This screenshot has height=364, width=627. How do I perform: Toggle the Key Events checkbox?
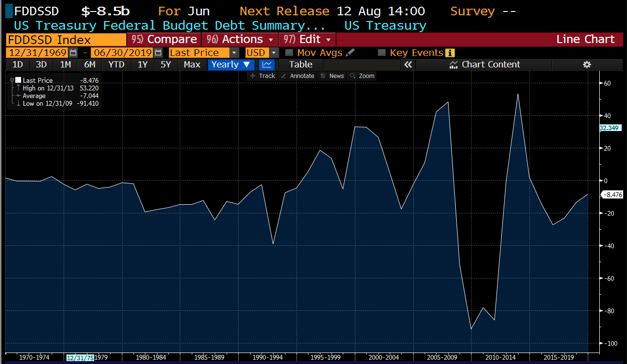382,53
